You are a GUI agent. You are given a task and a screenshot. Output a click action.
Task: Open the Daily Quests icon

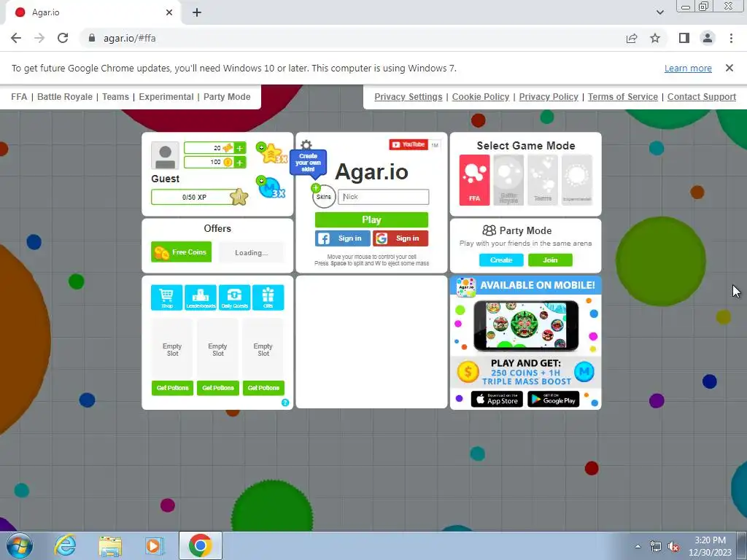234,297
